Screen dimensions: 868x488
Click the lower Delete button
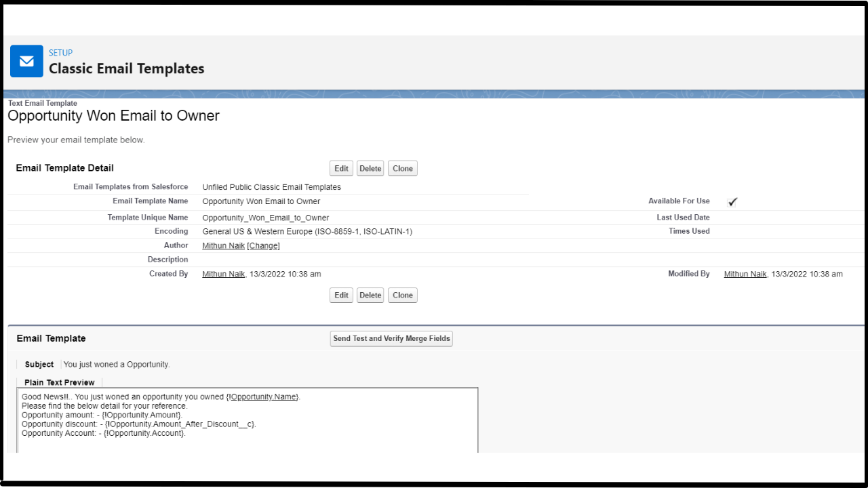370,295
